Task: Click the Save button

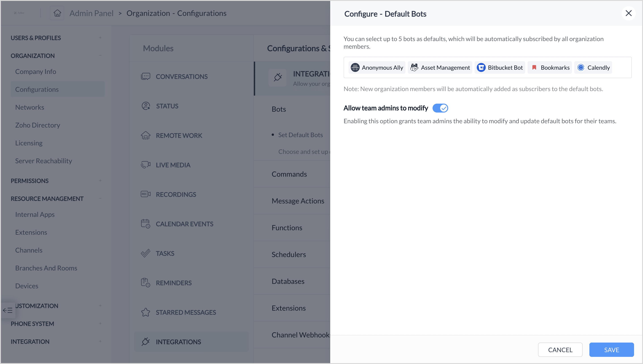Action: pyautogui.click(x=611, y=349)
